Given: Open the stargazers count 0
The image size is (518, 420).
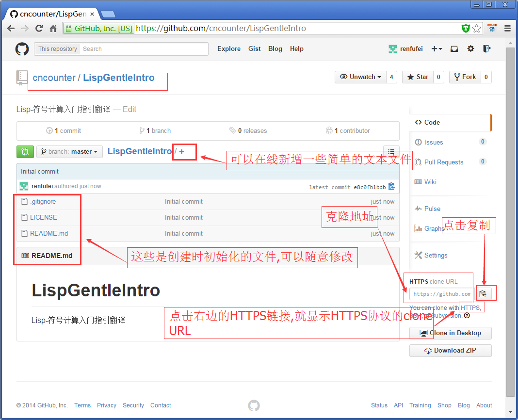Looking at the screenshot, I should point(438,77).
